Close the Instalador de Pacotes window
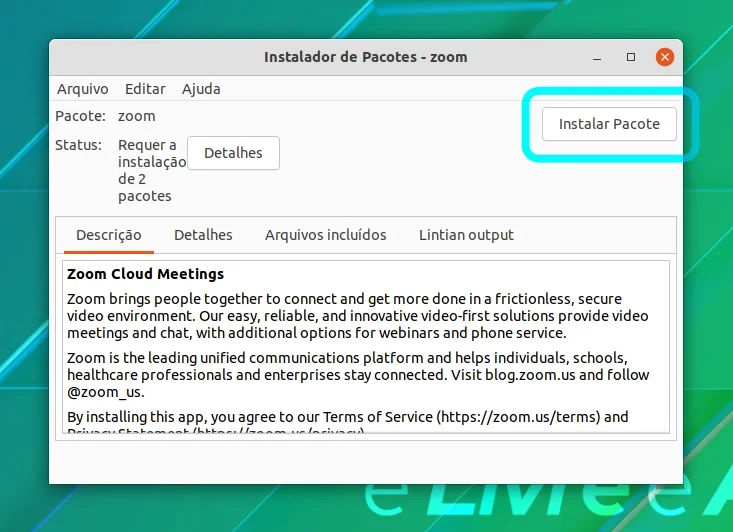 coord(665,57)
